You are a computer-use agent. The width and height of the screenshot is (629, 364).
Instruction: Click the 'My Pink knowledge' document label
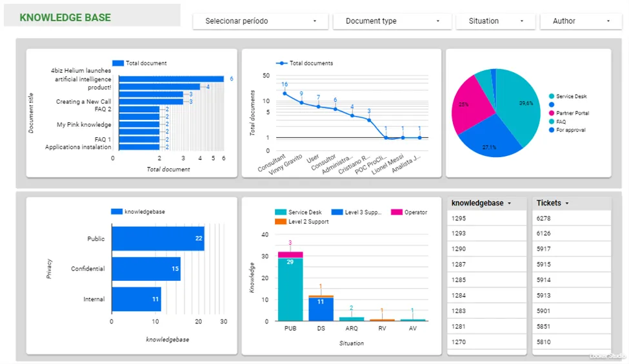click(x=84, y=124)
